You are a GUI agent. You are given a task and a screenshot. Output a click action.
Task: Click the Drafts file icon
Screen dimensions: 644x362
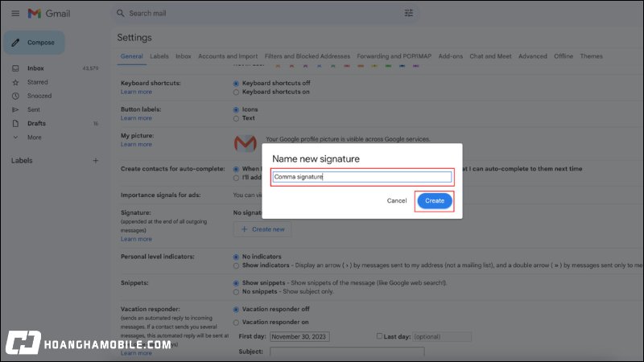[x=15, y=123]
